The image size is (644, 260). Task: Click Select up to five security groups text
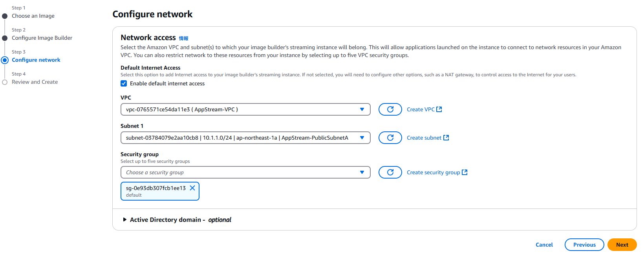click(155, 161)
